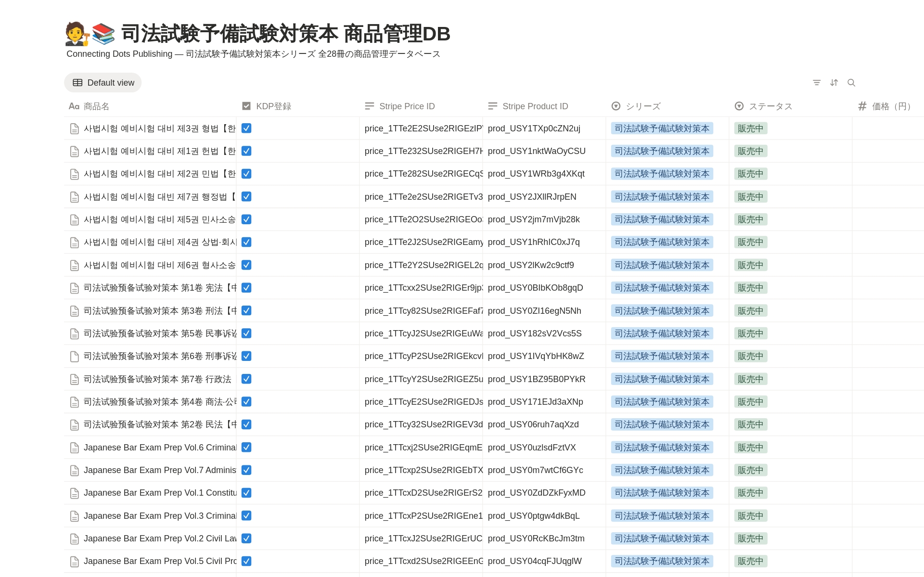Click the judge and books emoji page icon

tap(90, 34)
